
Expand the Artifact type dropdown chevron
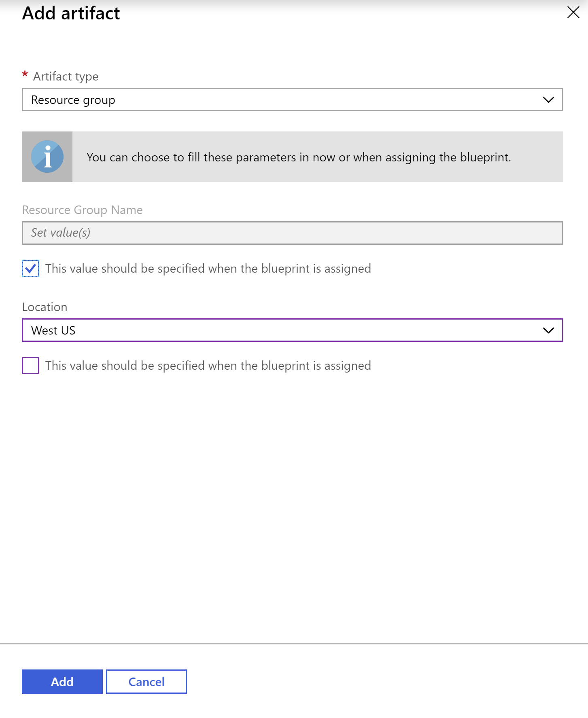(548, 100)
